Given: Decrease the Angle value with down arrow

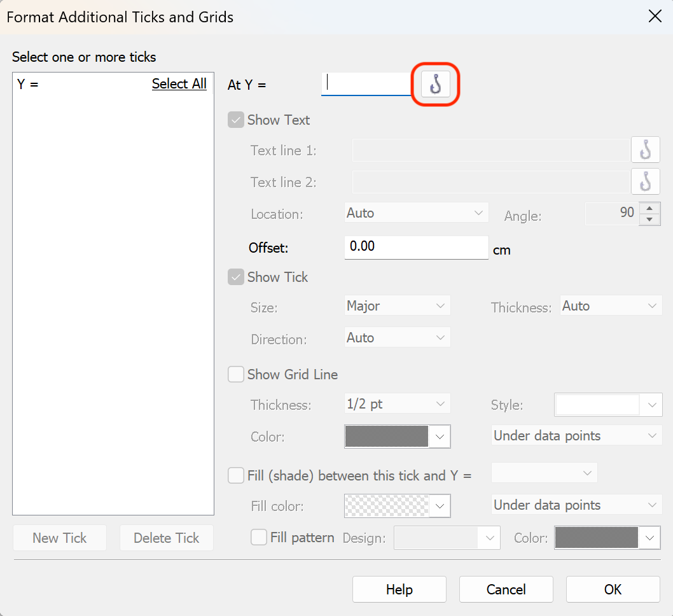Looking at the screenshot, I should [x=649, y=220].
